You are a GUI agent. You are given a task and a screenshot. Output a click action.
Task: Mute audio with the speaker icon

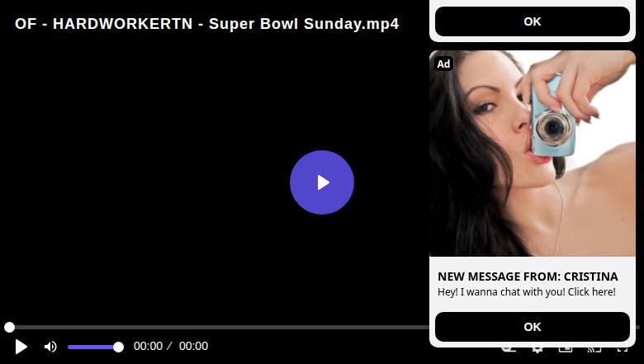point(50,347)
